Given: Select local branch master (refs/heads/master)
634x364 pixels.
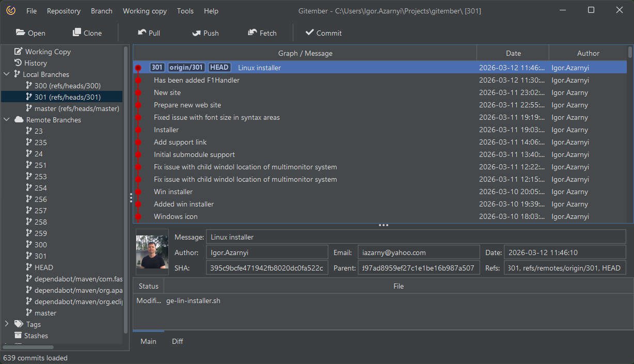Looking at the screenshot, I should pos(76,108).
